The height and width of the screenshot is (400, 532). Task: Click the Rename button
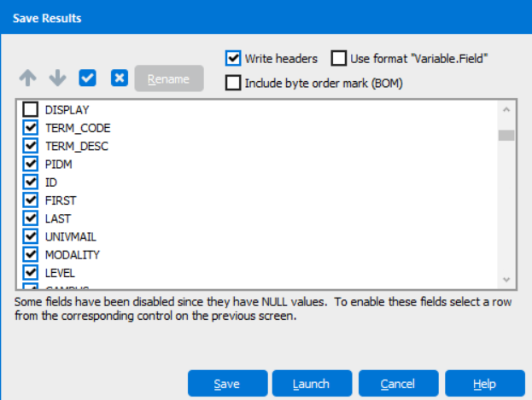[x=169, y=78]
